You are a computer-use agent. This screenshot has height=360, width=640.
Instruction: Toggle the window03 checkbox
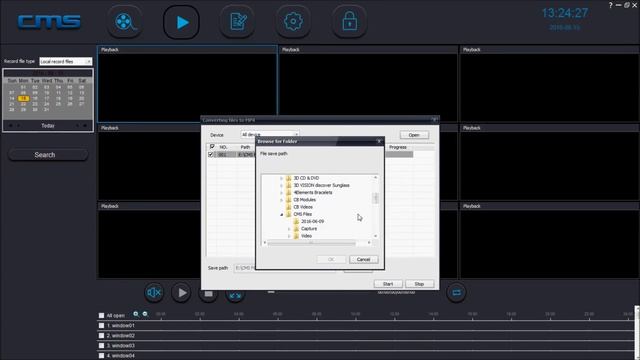click(x=101, y=346)
